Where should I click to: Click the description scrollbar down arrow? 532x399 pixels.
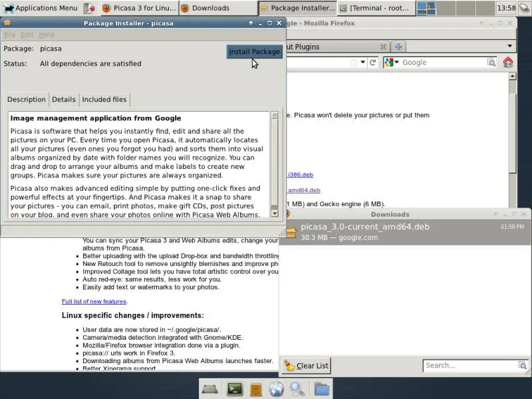[275, 213]
